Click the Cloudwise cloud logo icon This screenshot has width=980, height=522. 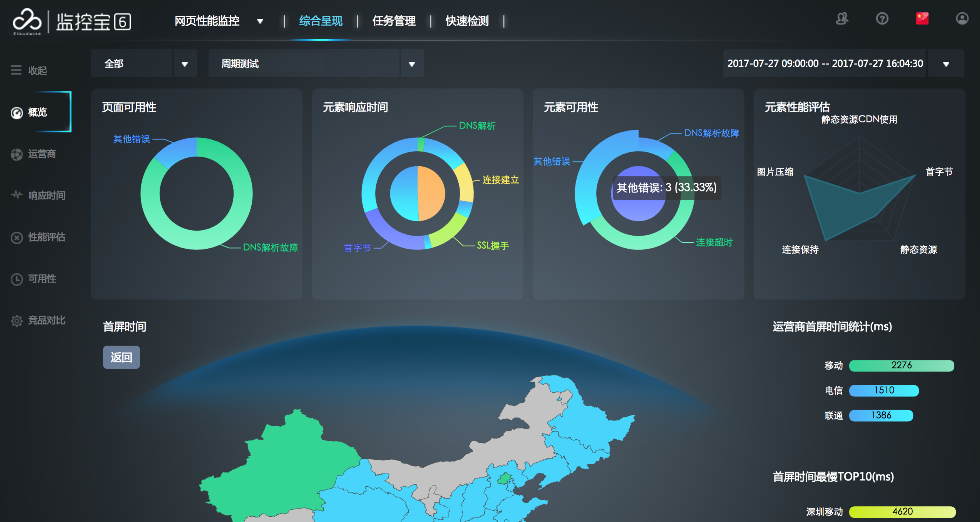point(27,20)
